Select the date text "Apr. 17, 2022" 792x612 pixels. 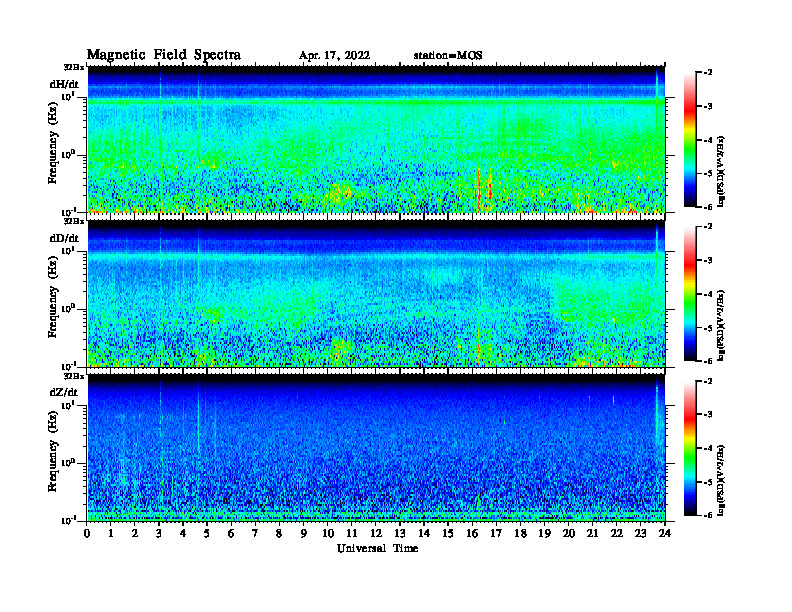334,56
